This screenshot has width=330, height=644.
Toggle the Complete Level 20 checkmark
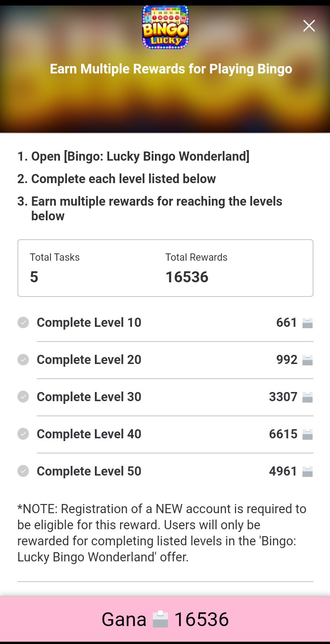point(23,360)
